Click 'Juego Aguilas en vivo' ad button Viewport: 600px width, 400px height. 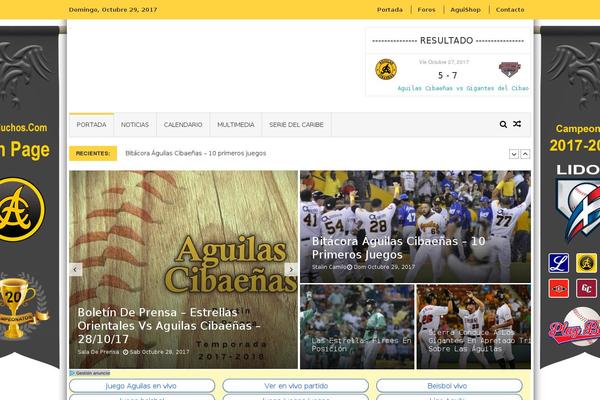[142, 386]
